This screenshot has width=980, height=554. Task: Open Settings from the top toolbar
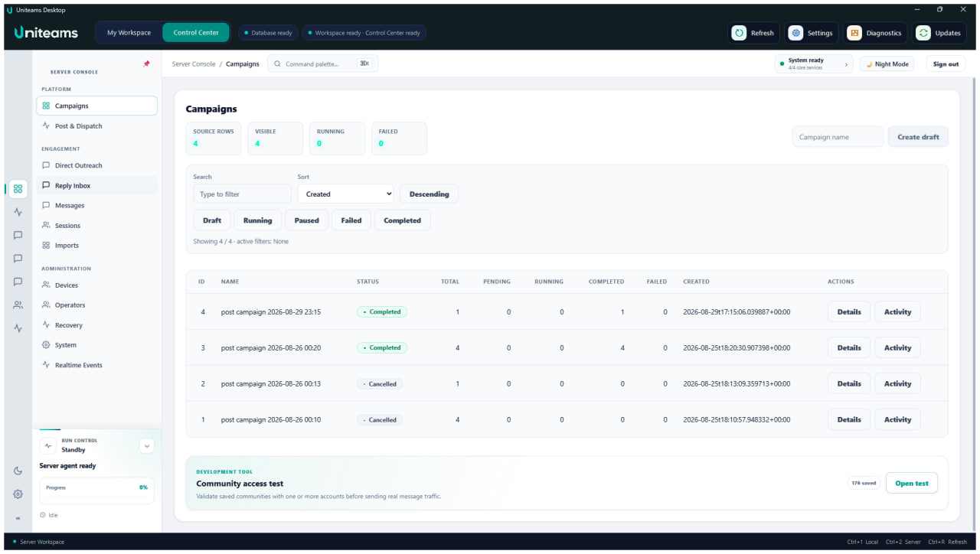[812, 33]
